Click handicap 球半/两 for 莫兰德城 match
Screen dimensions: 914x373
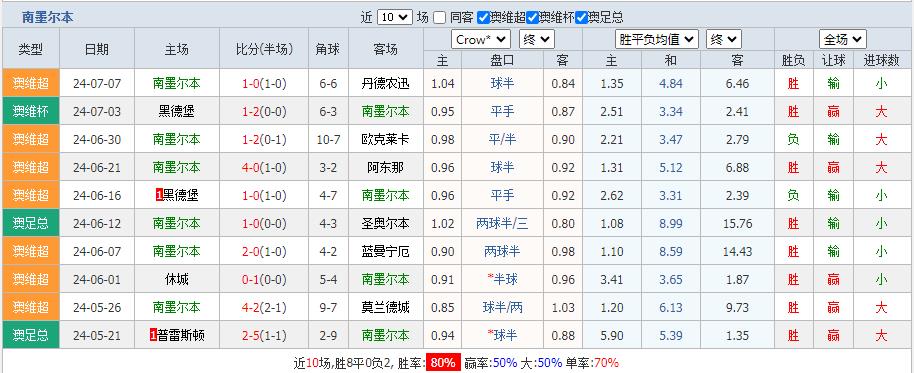click(502, 307)
